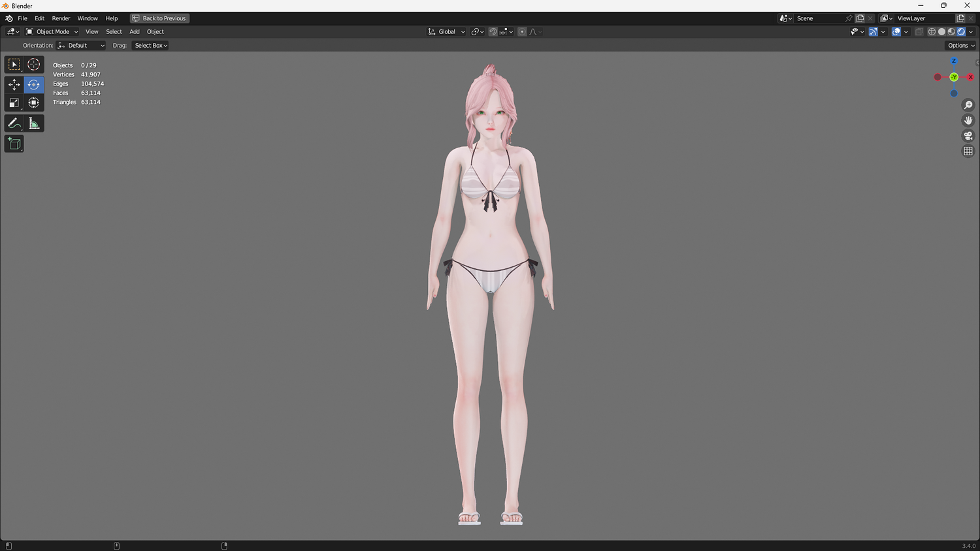
Task: Toggle proportional editing
Action: click(522, 31)
